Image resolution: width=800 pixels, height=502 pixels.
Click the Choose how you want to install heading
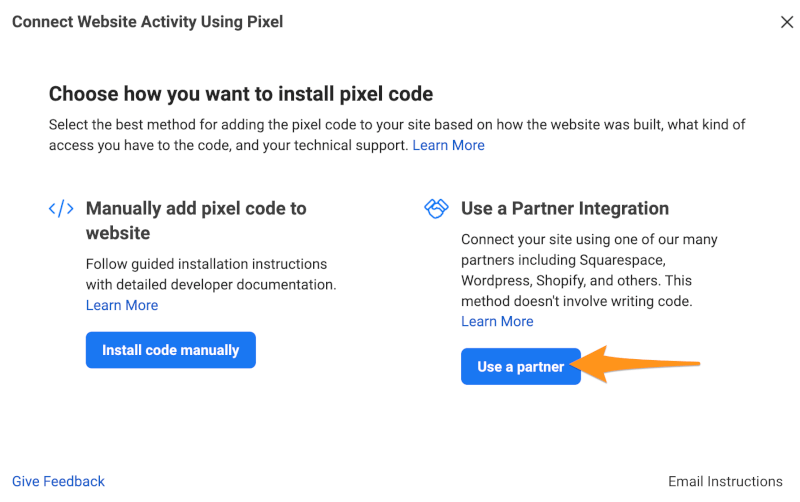coord(241,94)
